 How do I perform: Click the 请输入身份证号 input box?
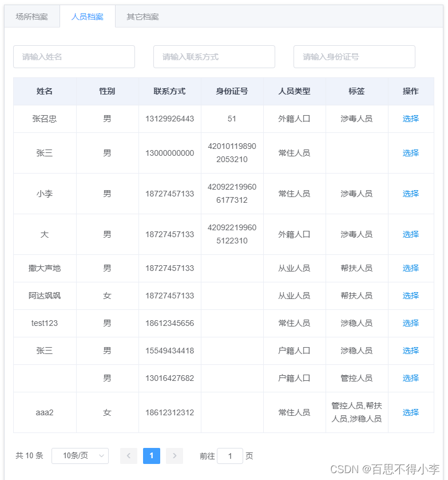[354, 57]
